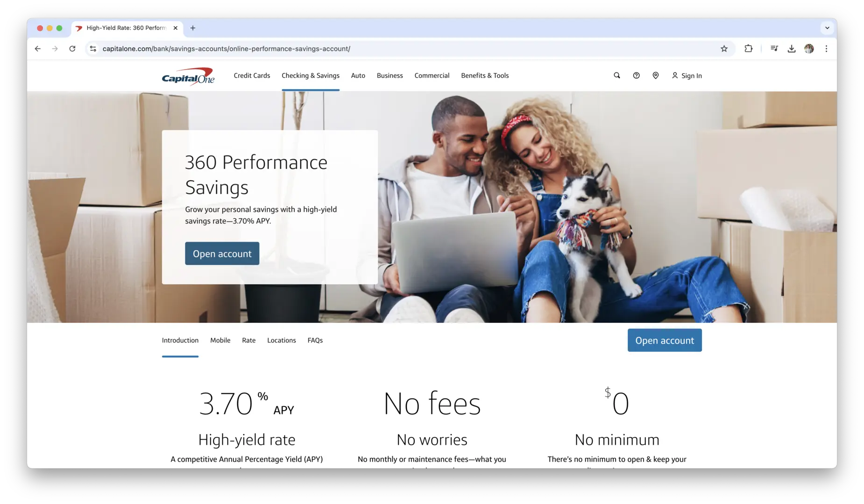
Task: Open the Benefits & Tools menu
Action: [x=485, y=76]
